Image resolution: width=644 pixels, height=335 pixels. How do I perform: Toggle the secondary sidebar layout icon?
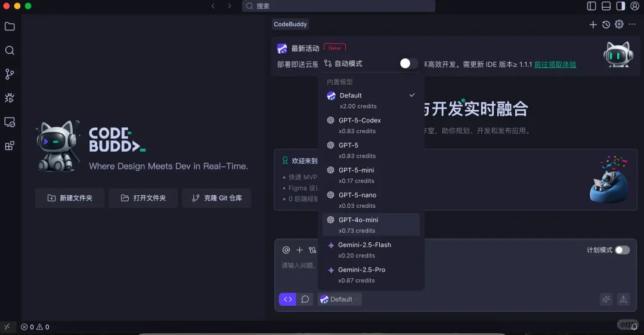621,6
